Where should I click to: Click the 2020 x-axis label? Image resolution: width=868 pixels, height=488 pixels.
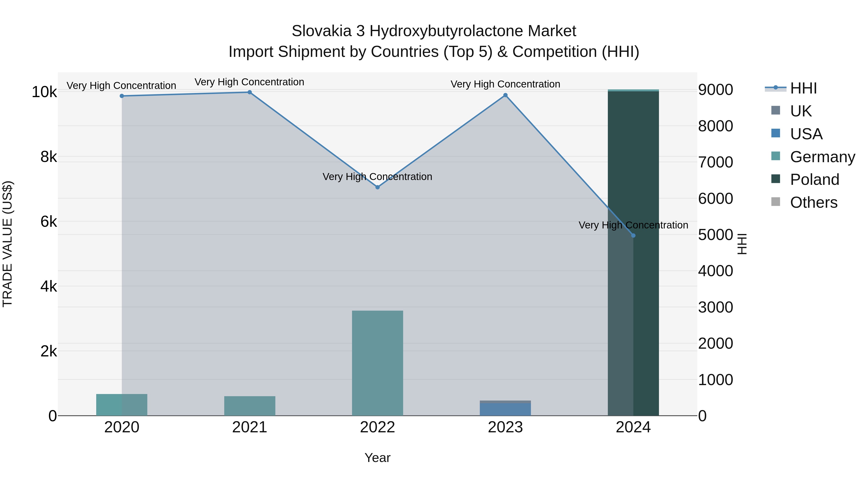(122, 427)
